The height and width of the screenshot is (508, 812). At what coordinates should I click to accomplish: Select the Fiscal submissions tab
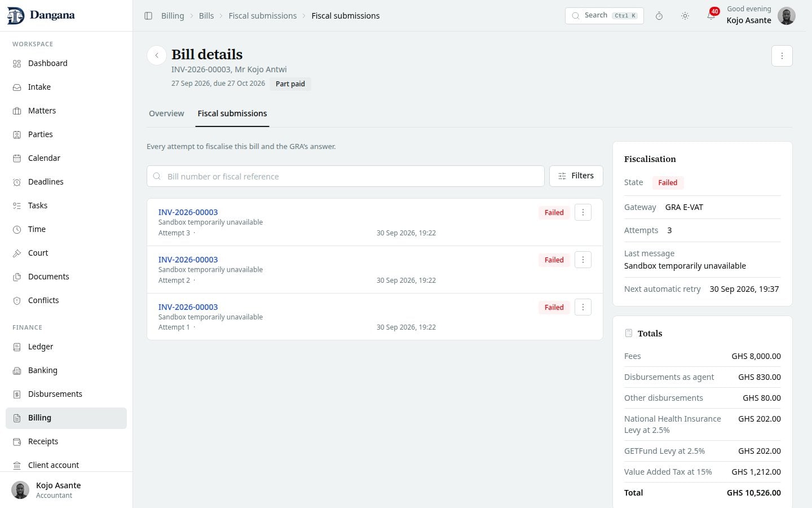(x=232, y=113)
